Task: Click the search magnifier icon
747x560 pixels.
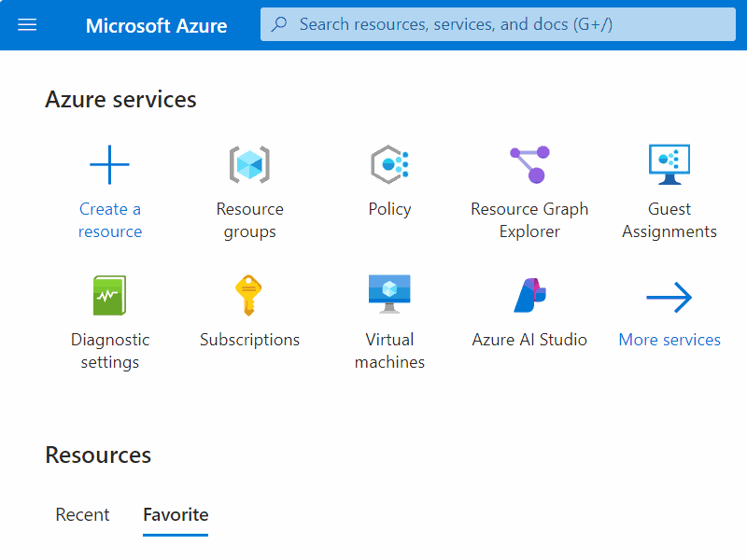Action: [279, 24]
